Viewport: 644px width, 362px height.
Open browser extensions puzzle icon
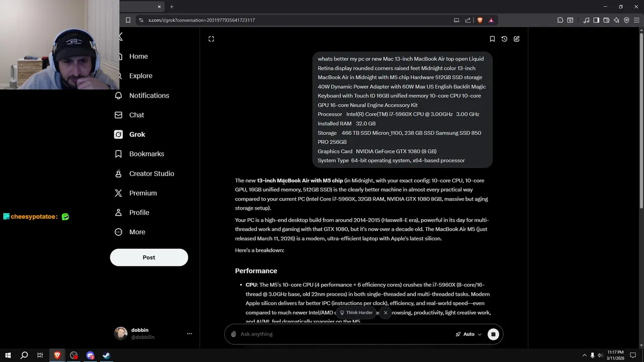coord(560,20)
